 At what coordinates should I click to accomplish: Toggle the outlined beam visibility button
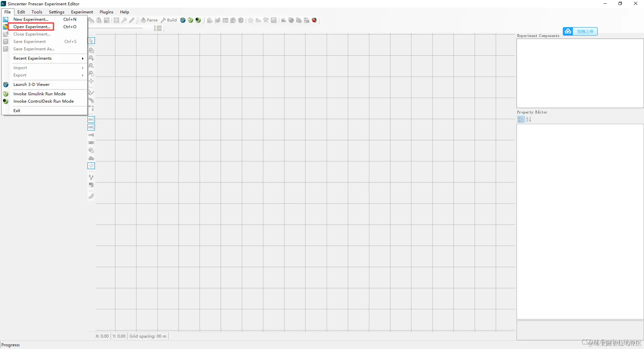point(91,166)
